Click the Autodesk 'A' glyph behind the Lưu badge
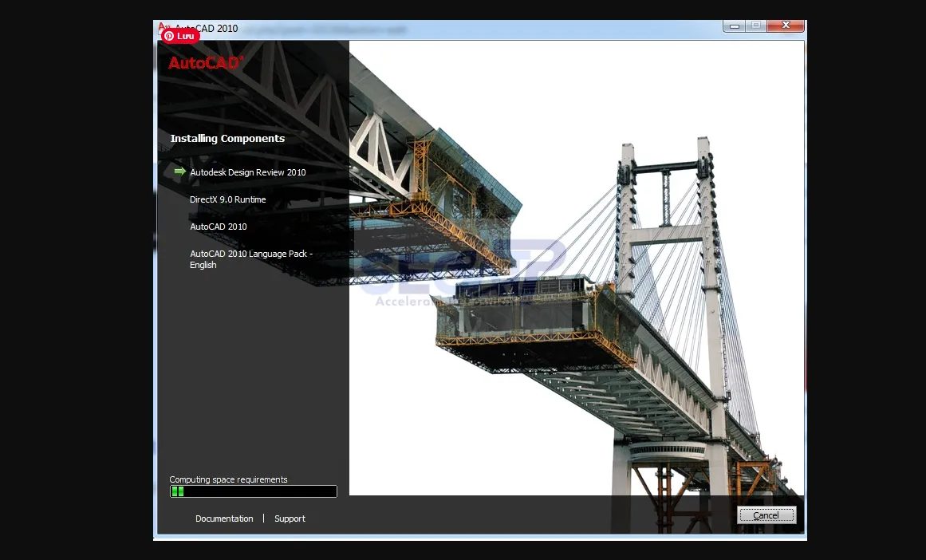Viewport: 926px width, 560px height. 162,26
